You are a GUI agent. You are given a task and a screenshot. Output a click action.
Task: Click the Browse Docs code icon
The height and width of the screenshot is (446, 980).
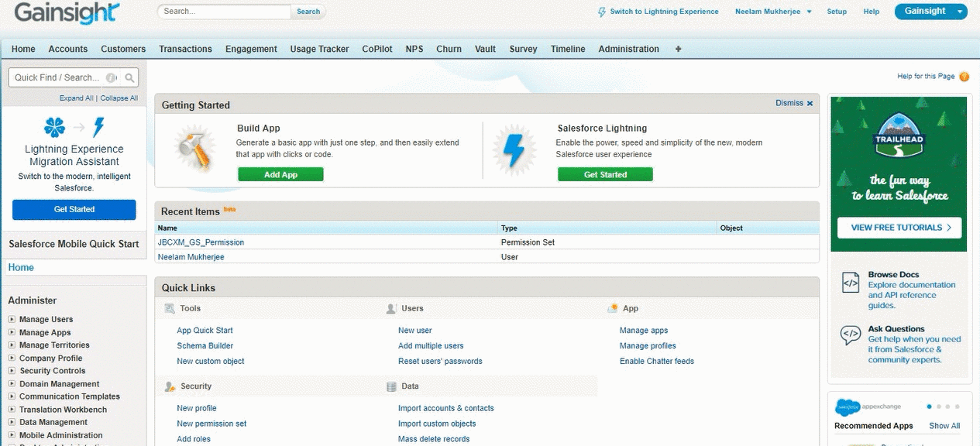click(x=851, y=283)
